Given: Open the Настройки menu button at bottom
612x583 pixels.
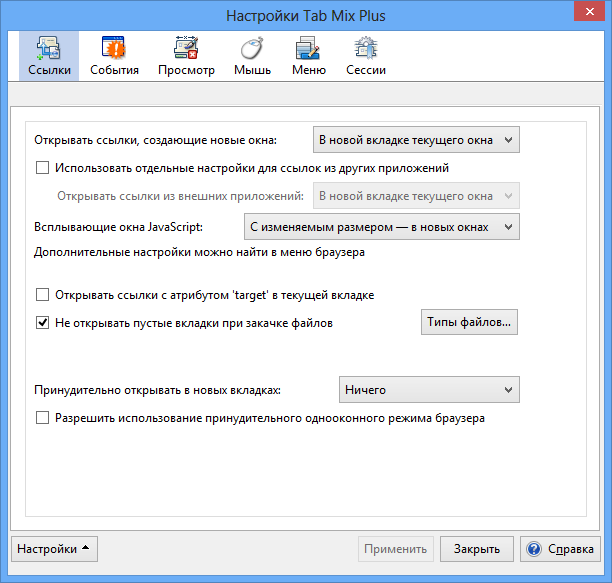Looking at the screenshot, I should (54, 549).
